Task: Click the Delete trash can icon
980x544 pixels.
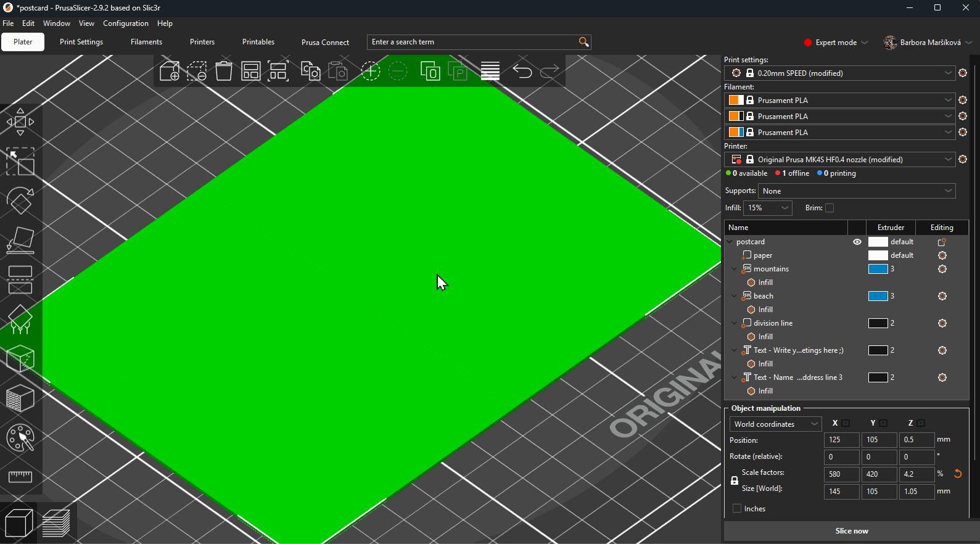Action: pyautogui.click(x=224, y=72)
